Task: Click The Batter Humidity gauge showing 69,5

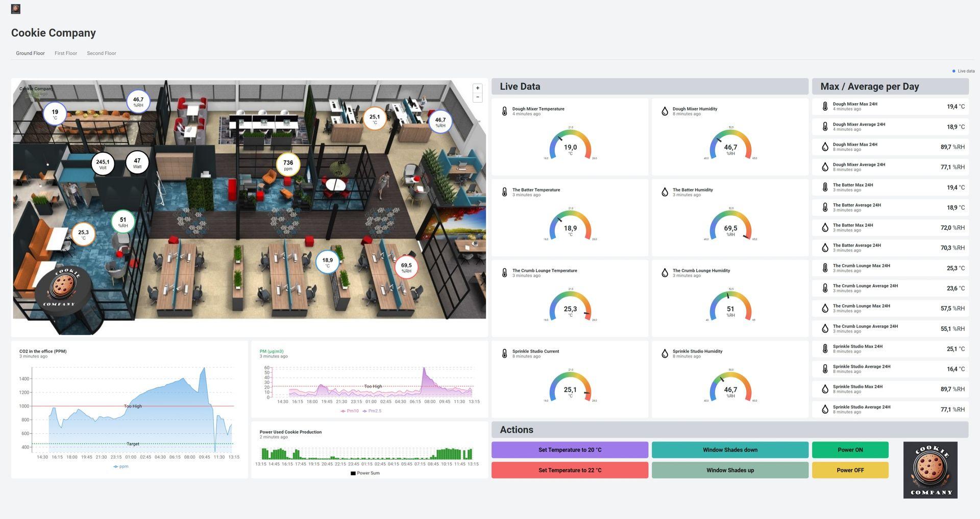Action: (x=730, y=225)
